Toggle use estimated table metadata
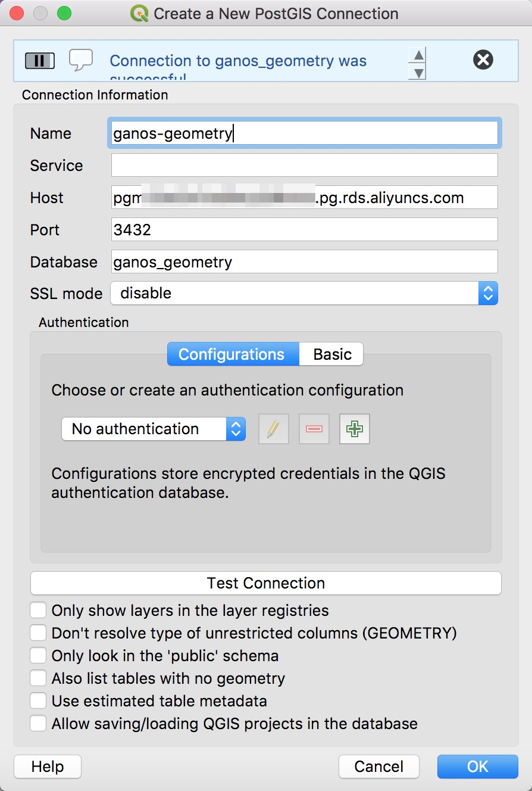 pyautogui.click(x=39, y=701)
